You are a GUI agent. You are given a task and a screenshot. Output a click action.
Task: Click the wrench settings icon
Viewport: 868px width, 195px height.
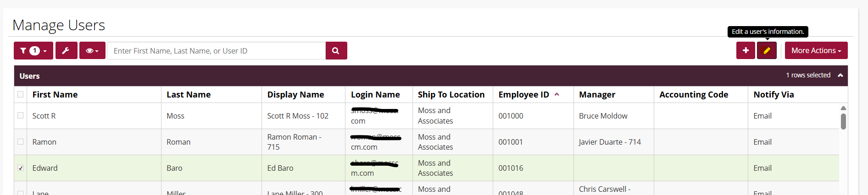[x=66, y=51]
